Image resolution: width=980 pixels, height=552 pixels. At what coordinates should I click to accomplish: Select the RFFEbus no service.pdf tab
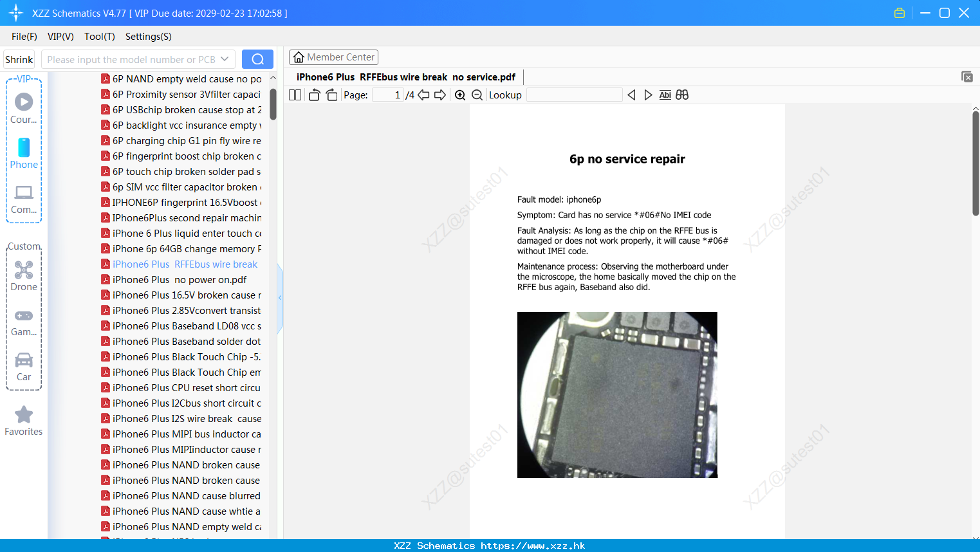[x=405, y=77]
